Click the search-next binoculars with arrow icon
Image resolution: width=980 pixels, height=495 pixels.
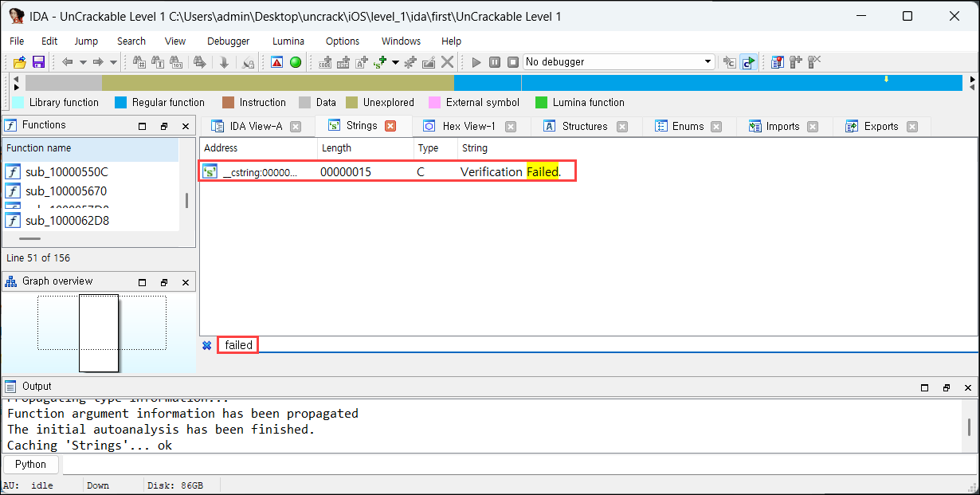point(200,62)
